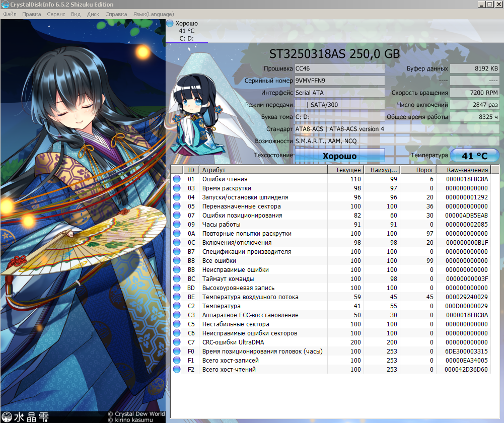This screenshot has height=423, width=504.
Task: Click the status orb for Время раскрутки
Action: point(176,188)
